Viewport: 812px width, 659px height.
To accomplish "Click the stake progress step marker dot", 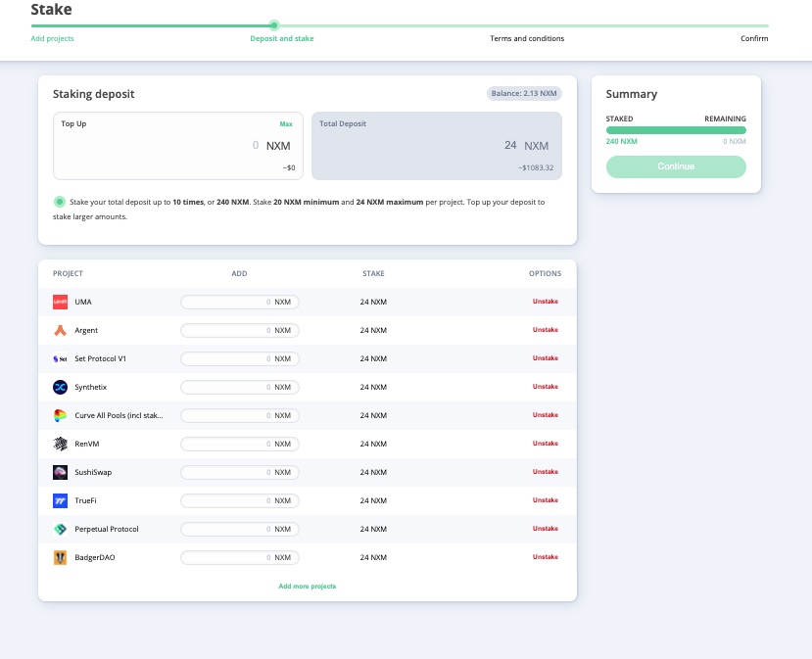I will click(274, 25).
